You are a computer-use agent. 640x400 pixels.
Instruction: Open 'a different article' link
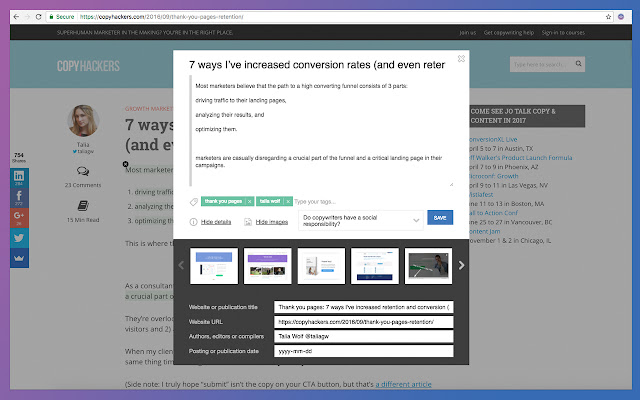403,384
